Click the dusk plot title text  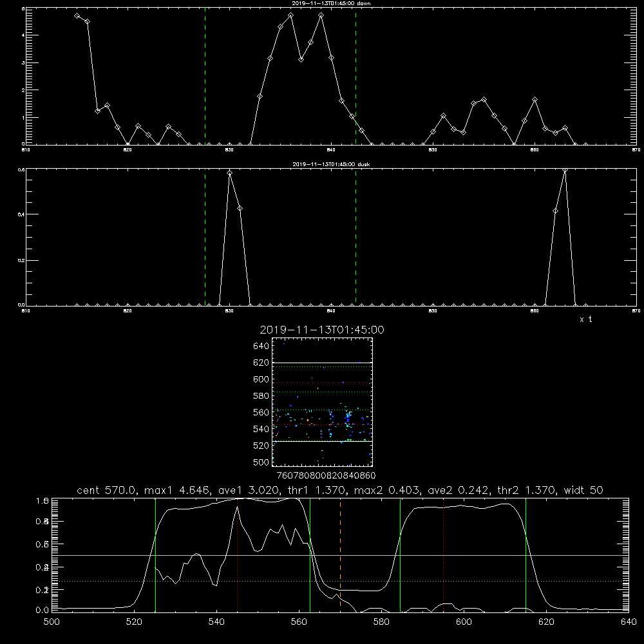(x=331, y=164)
